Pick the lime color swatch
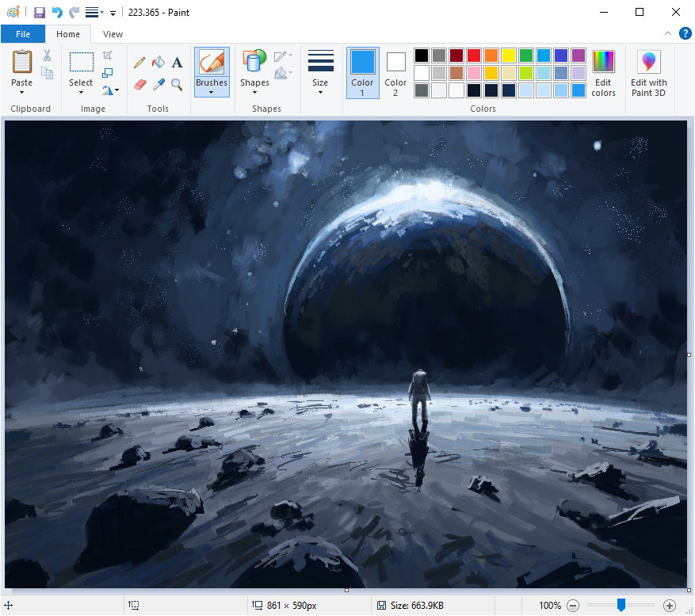Image resolution: width=695 pixels, height=616 pixels. [x=526, y=73]
